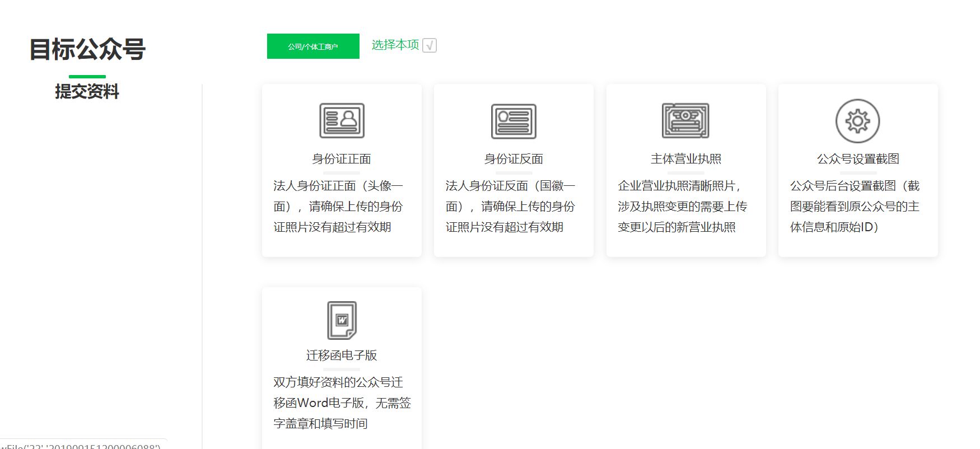This screenshot has width=980, height=449.
Task: Click the green 公司/个体工商户 button
Action: pos(313,46)
